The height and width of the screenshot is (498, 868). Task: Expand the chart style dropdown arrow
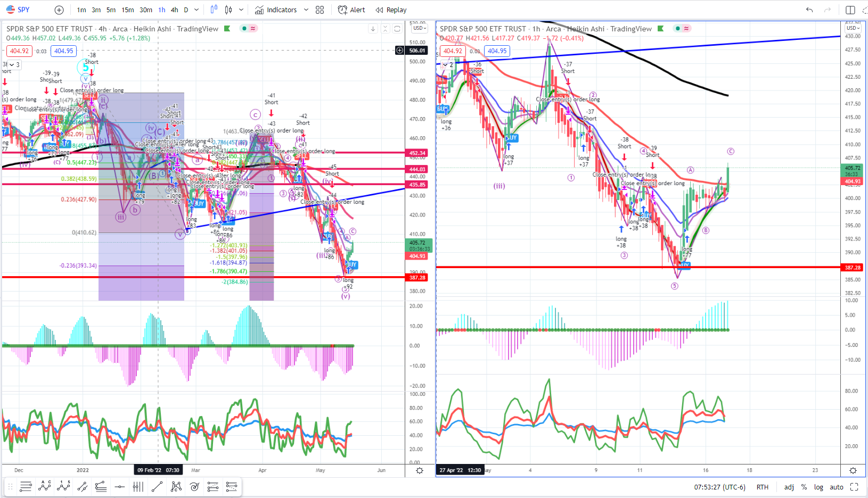click(x=241, y=10)
